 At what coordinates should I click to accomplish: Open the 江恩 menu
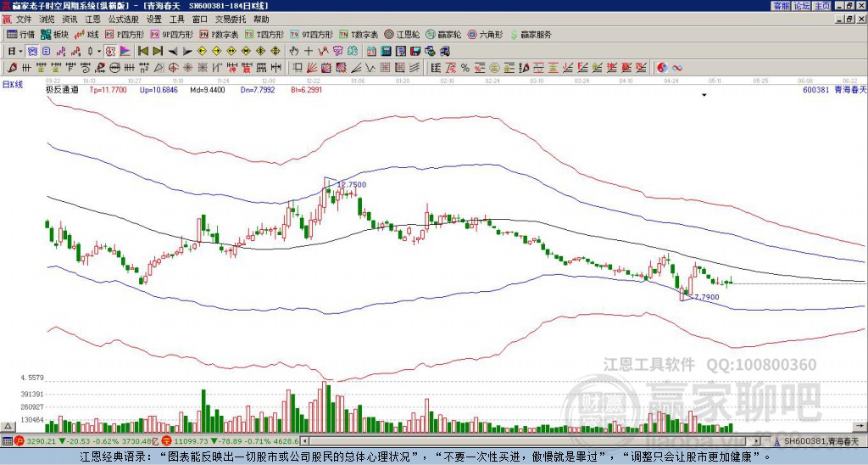click(92, 20)
